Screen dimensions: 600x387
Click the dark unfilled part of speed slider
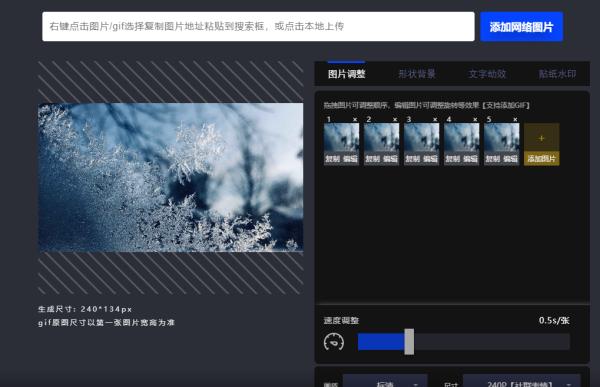point(492,341)
